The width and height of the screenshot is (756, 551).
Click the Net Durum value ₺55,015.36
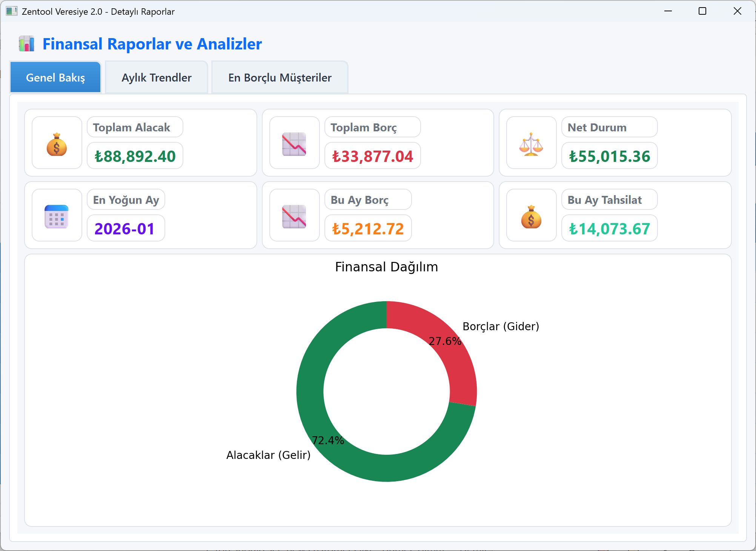click(610, 156)
